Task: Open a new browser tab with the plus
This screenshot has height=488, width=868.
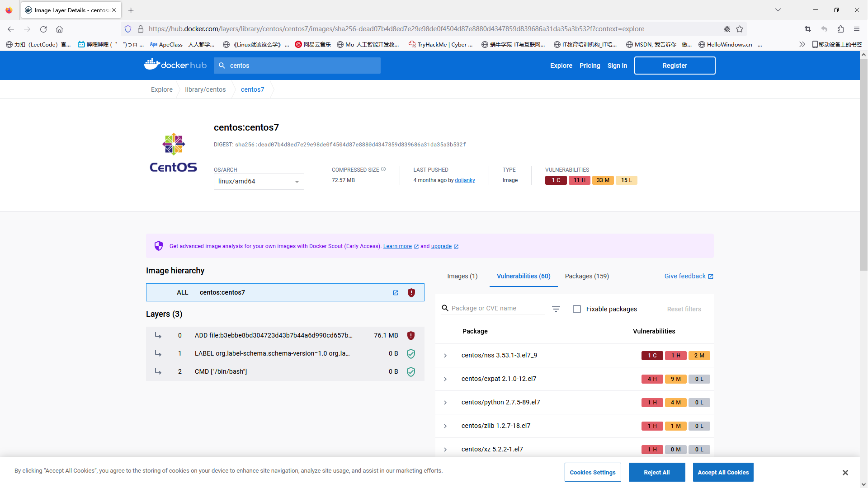Action: (x=131, y=10)
